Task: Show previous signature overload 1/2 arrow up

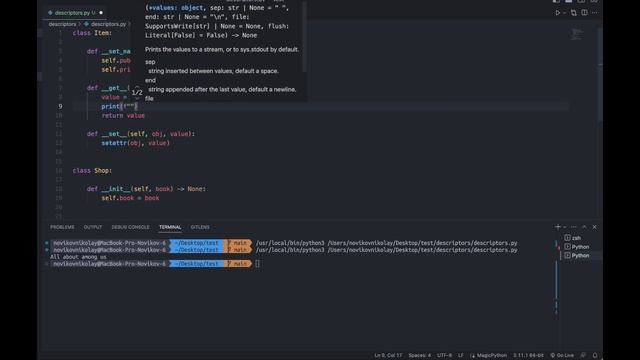Action: coord(137,87)
